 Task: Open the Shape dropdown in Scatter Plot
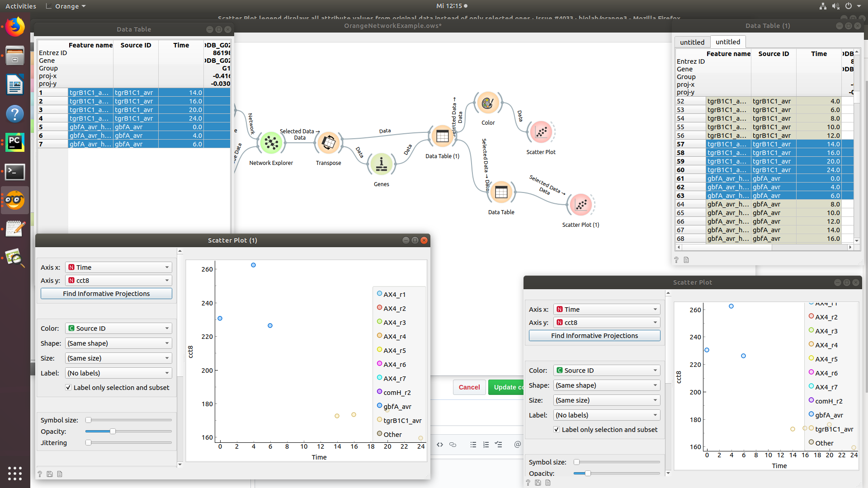pos(606,385)
